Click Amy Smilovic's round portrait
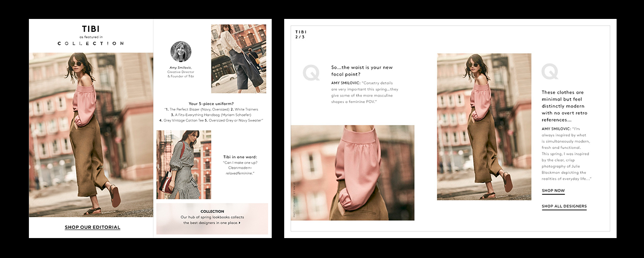This screenshot has width=644, height=258. (181, 51)
